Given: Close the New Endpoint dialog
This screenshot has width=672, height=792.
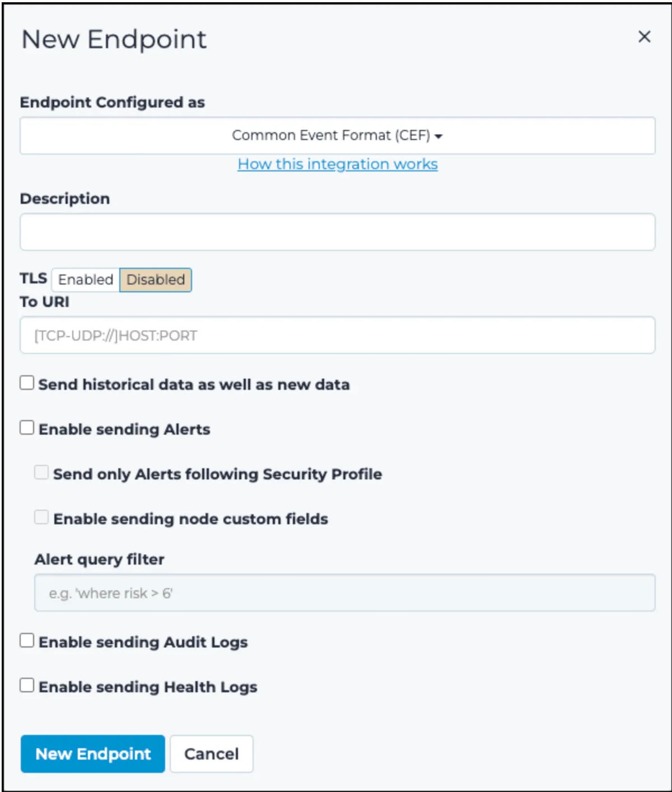Looking at the screenshot, I should [x=644, y=37].
